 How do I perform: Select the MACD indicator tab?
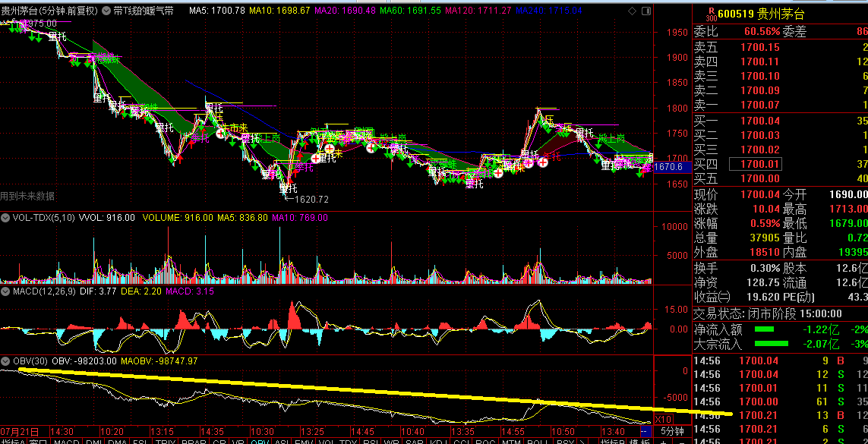click(x=66, y=441)
